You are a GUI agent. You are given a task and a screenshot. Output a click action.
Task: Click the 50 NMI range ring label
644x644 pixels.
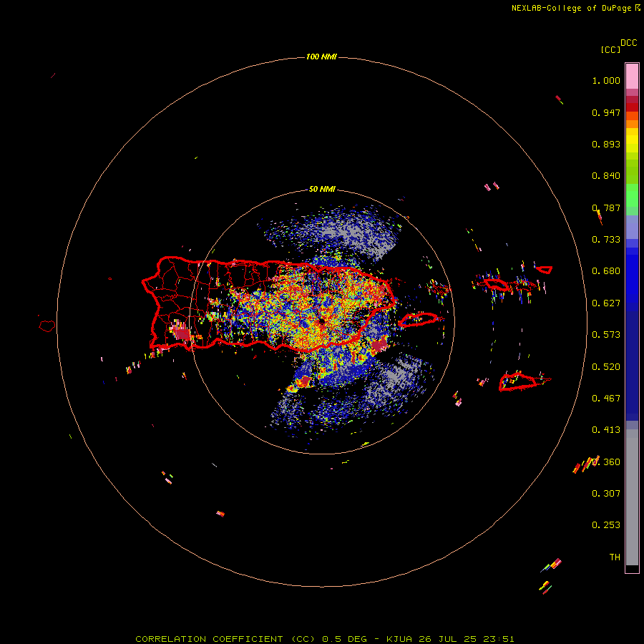pyautogui.click(x=322, y=190)
